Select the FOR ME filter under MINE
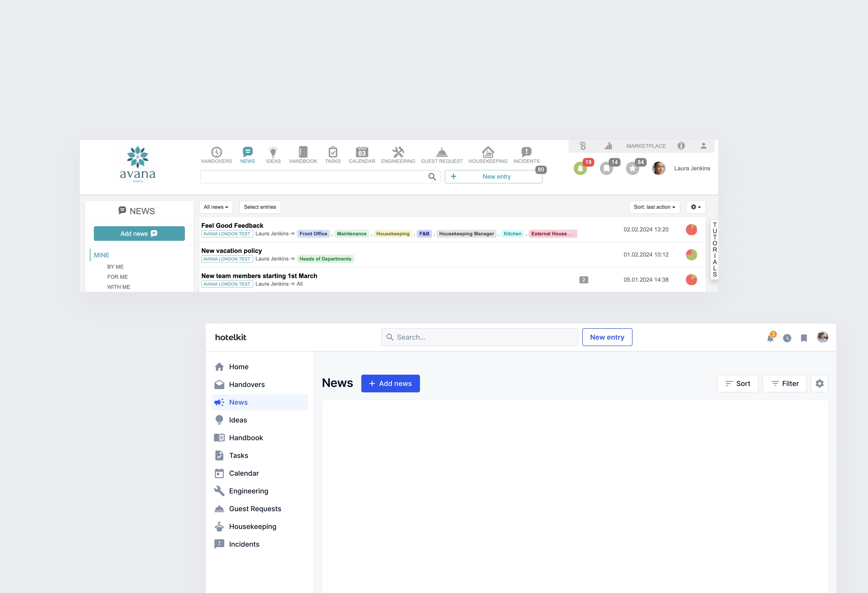This screenshot has height=593, width=868. pos(117,277)
